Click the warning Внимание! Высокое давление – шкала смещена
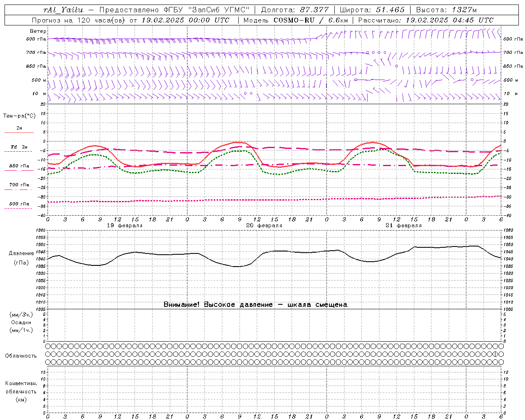This screenshot has width=525, height=420. click(x=256, y=304)
